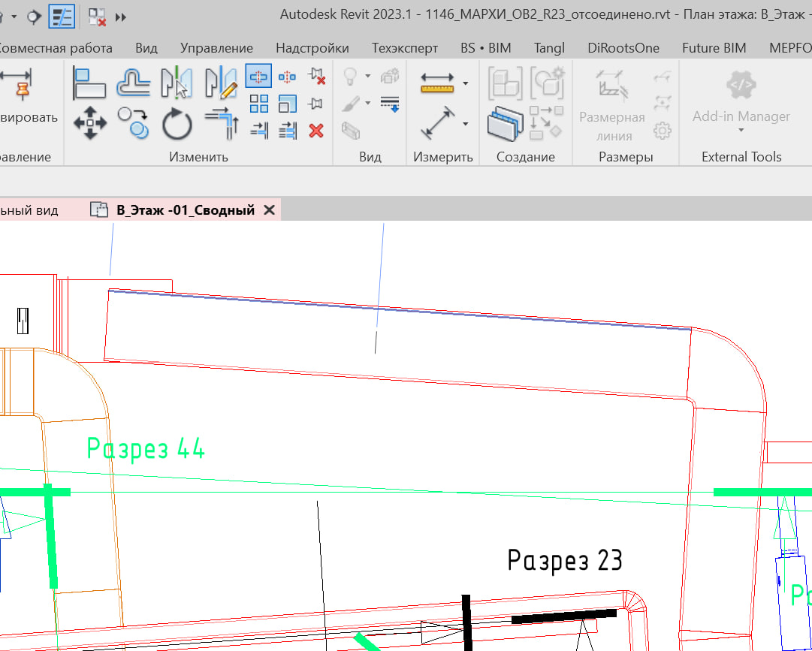Activate the Copy tool

[133, 123]
